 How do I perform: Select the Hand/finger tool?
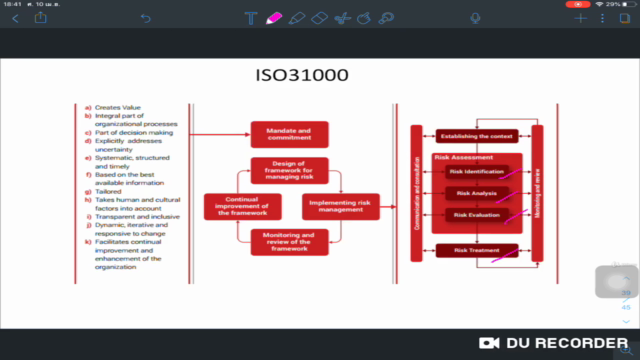pos(364,18)
